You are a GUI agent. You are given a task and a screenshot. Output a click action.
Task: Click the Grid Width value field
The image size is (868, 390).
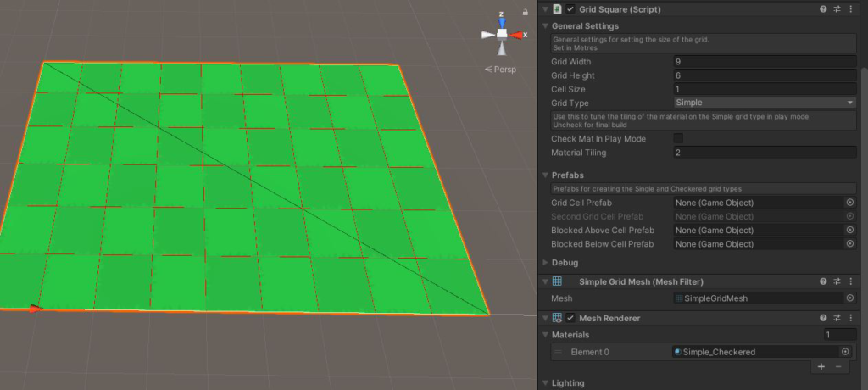coord(765,62)
